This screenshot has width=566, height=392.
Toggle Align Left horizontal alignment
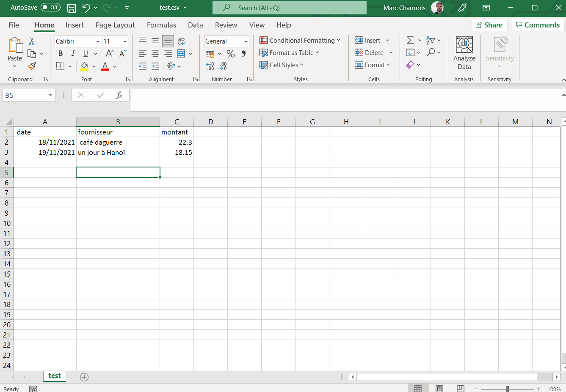click(x=143, y=54)
